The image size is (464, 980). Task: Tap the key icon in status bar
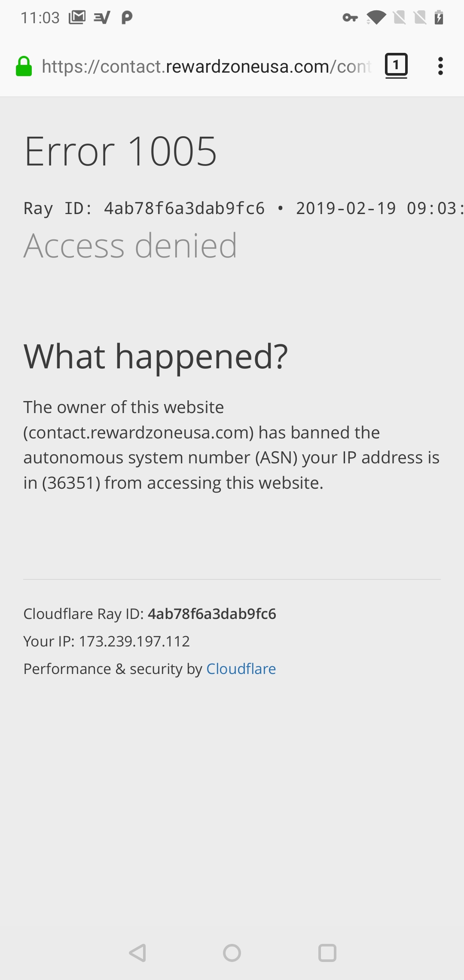(x=350, y=17)
